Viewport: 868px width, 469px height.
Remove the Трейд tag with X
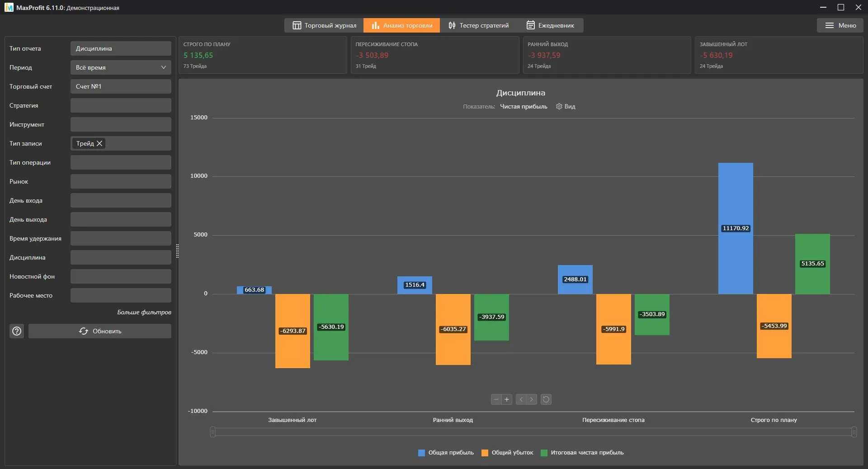[x=99, y=143]
